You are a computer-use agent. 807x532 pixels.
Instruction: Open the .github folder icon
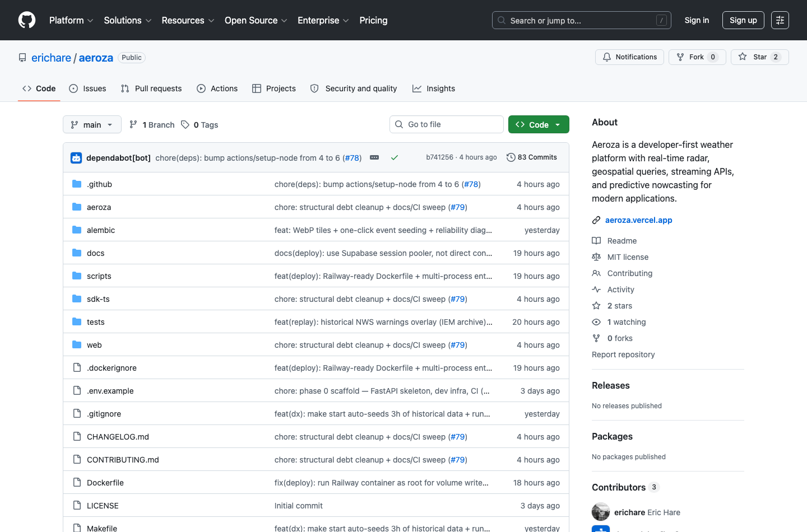point(77,184)
